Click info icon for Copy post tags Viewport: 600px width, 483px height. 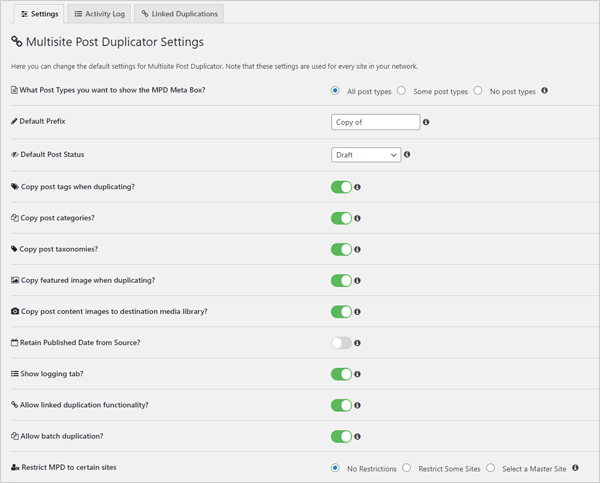[x=357, y=187]
